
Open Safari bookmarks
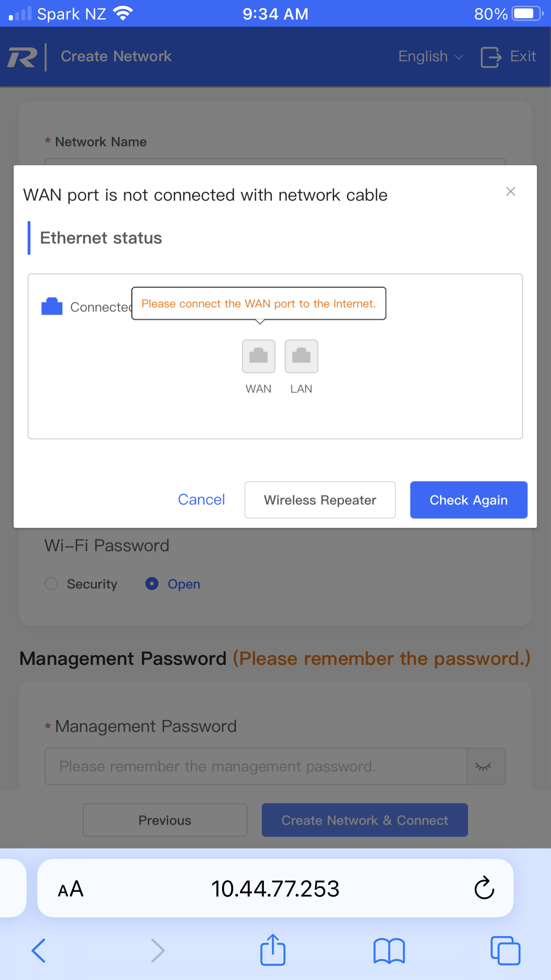point(389,951)
